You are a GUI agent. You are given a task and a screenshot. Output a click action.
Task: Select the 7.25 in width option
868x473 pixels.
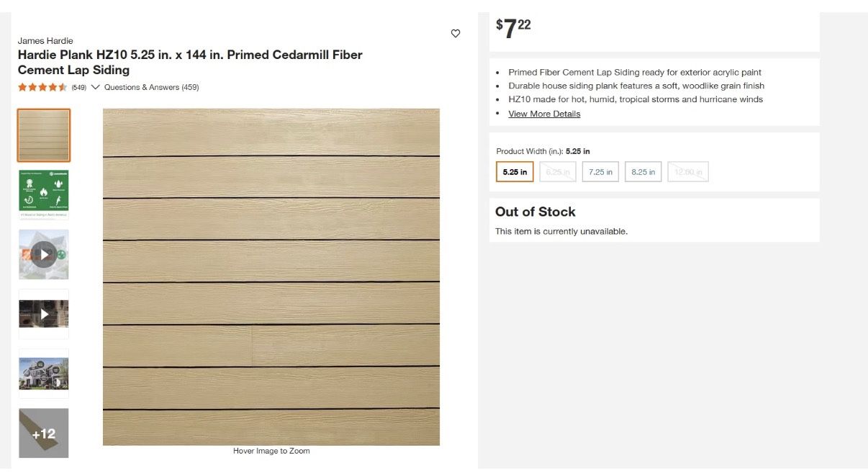pos(600,171)
